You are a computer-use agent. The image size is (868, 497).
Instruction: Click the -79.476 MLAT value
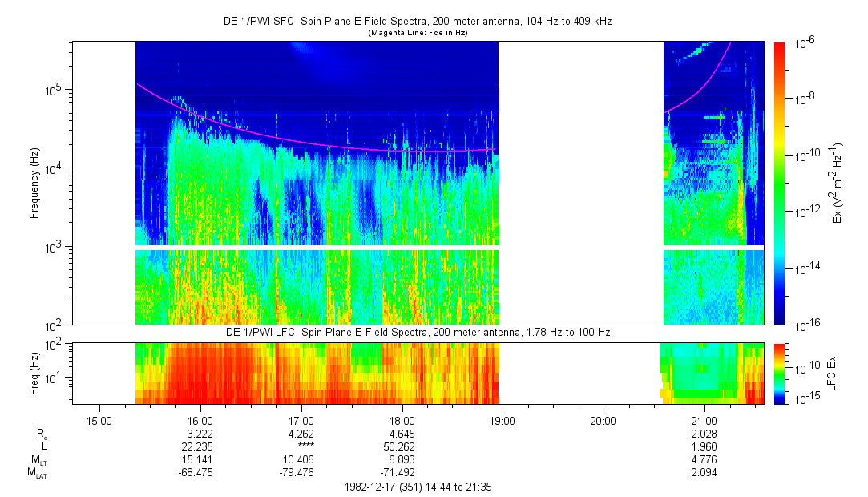(x=301, y=472)
